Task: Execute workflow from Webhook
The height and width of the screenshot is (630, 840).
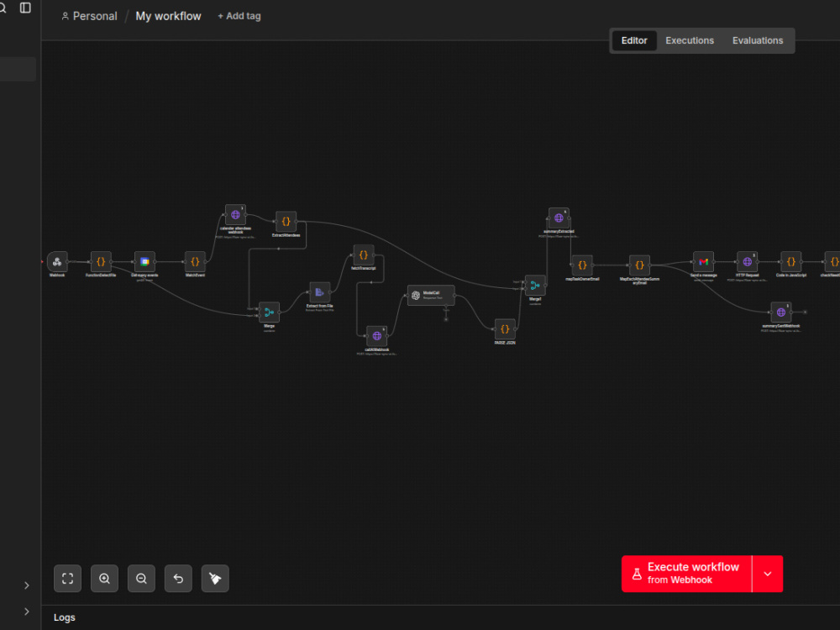Action: pyautogui.click(x=687, y=574)
